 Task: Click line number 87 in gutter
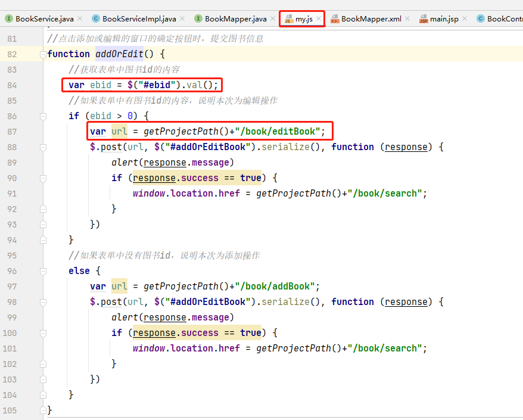[x=12, y=132]
